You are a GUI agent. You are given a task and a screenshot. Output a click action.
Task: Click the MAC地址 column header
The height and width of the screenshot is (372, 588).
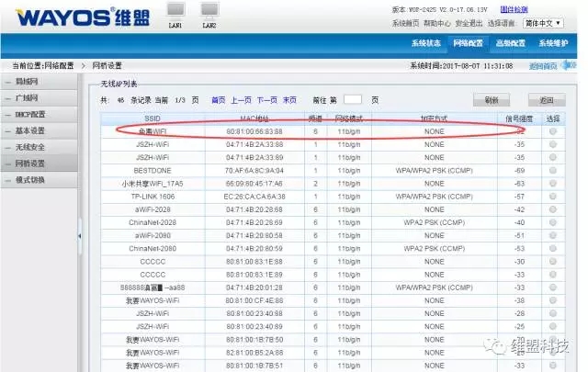(254, 118)
